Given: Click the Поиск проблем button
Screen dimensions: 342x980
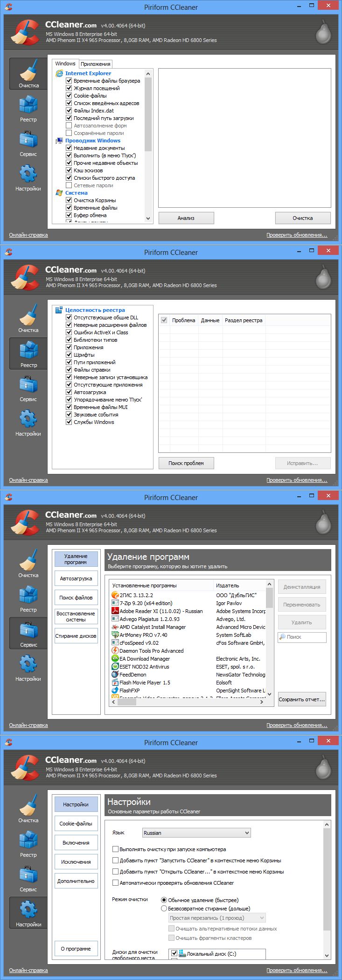Looking at the screenshot, I should pos(186,463).
